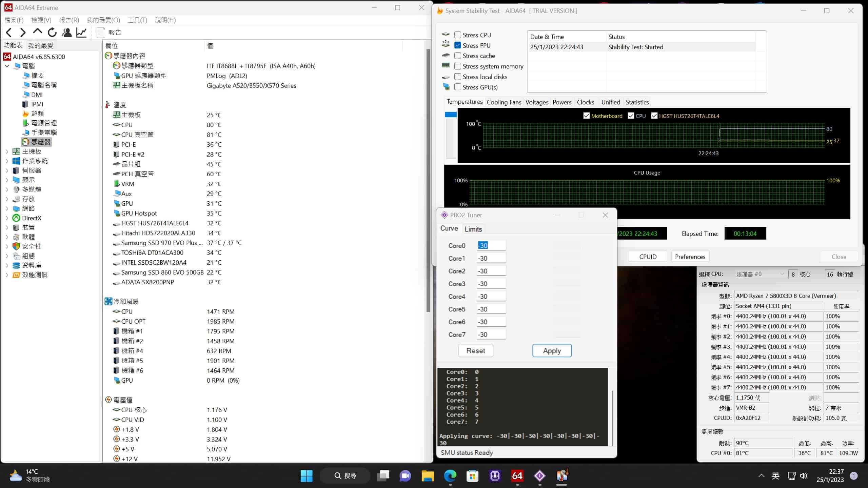The image size is (868, 488).
Task: Open the 摘要 summary tree item
Action: point(33,76)
